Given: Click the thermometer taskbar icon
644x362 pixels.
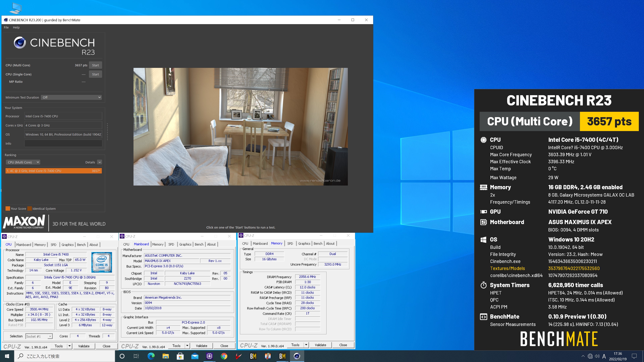Looking at the screenshot, I should click(268, 356).
